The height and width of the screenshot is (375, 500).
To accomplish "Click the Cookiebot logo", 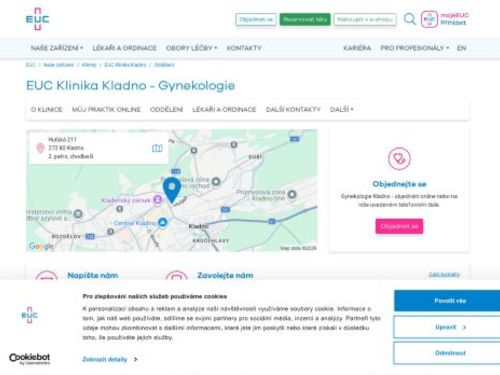I will [x=30, y=359].
